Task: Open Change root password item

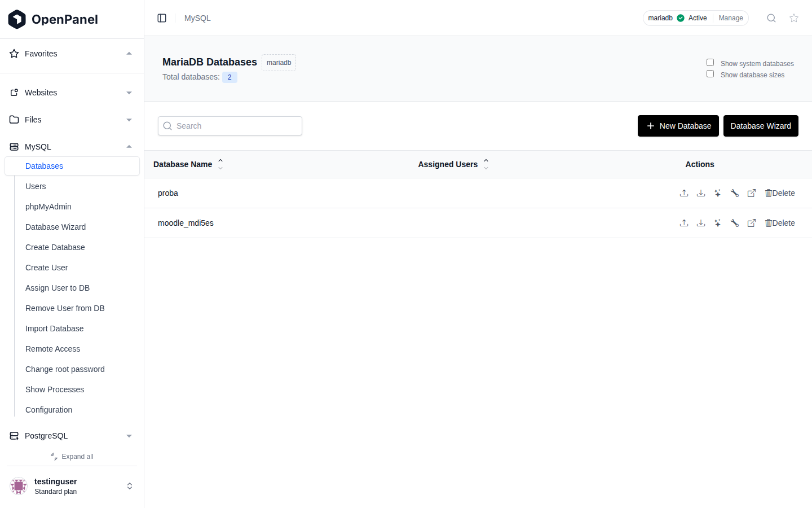Action: pyautogui.click(x=65, y=369)
